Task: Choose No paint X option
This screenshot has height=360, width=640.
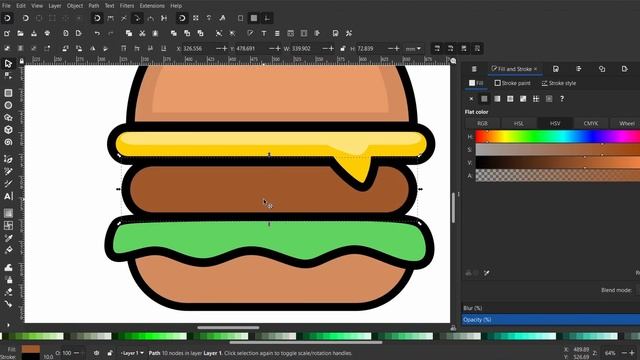Action: tap(471, 99)
